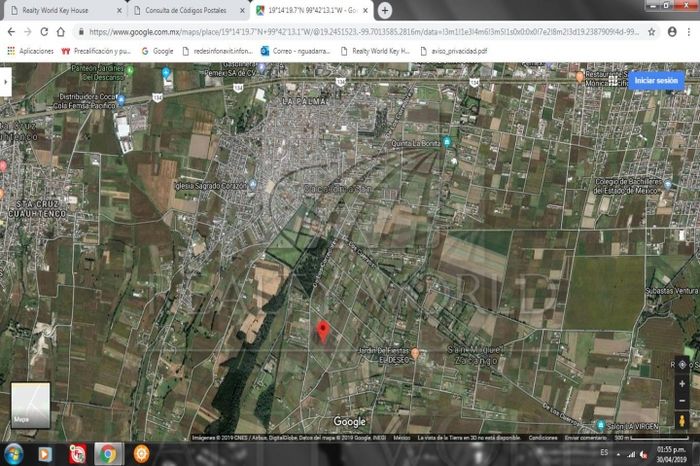Open the Aplicaciones bookmarks shortcut
The width and height of the screenshot is (700, 466).
click(x=30, y=50)
